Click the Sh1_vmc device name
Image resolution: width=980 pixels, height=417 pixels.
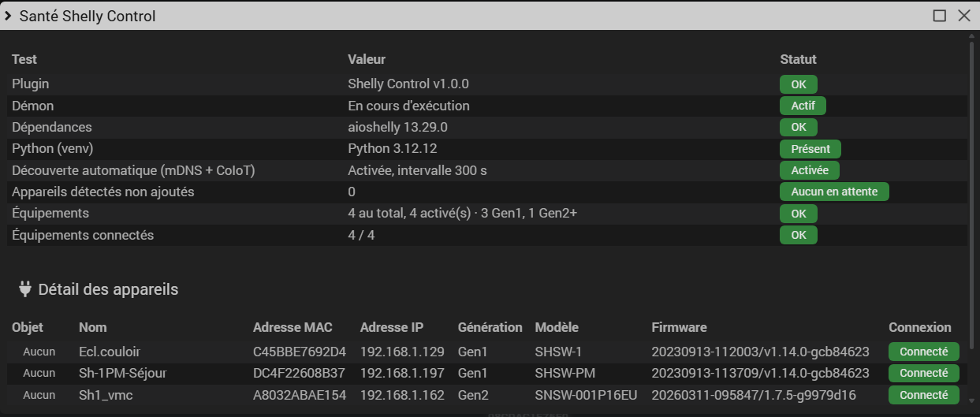click(x=106, y=395)
